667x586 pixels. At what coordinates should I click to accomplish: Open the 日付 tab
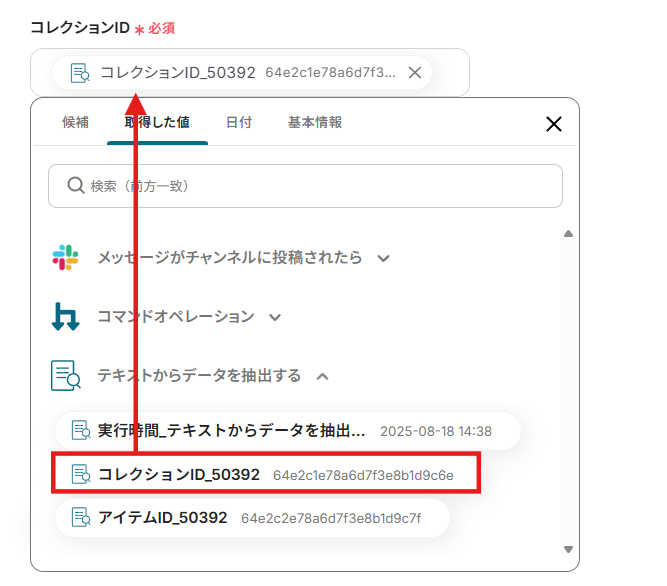pyautogui.click(x=239, y=122)
